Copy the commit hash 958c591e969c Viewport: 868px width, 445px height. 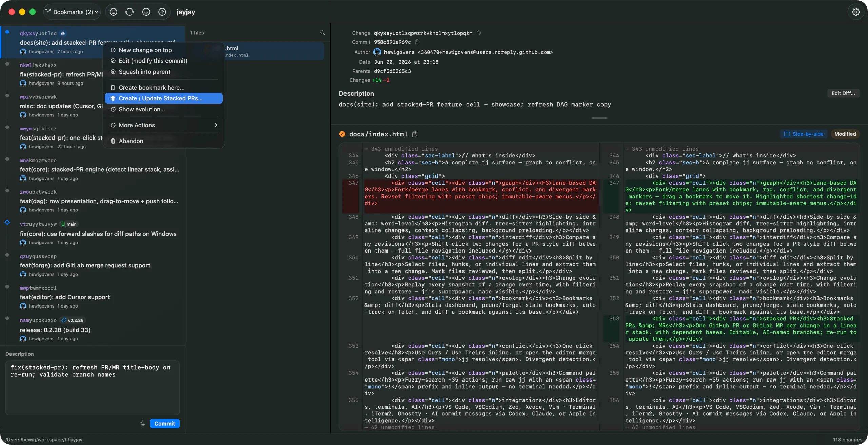click(x=417, y=42)
